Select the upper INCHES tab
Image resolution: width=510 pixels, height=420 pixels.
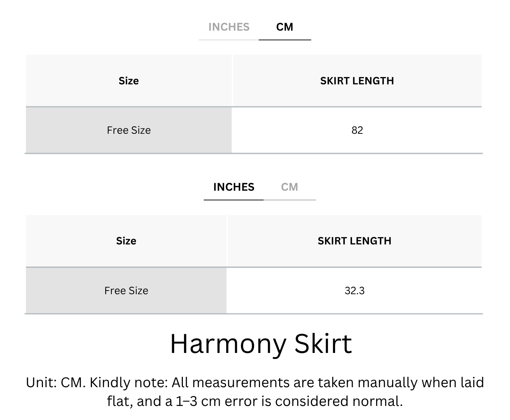click(229, 27)
